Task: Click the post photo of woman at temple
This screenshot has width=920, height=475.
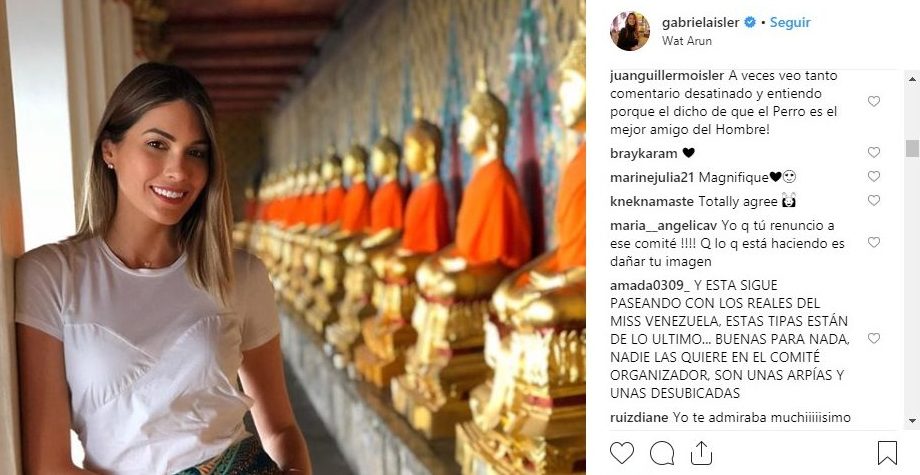Action: (x=293, y=238)
